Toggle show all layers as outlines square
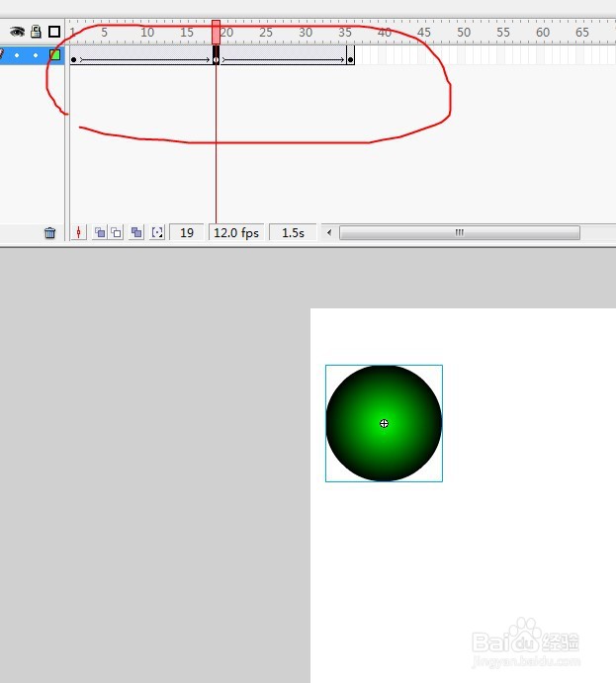This screenshot has width=616, height=683. [54, 32]
